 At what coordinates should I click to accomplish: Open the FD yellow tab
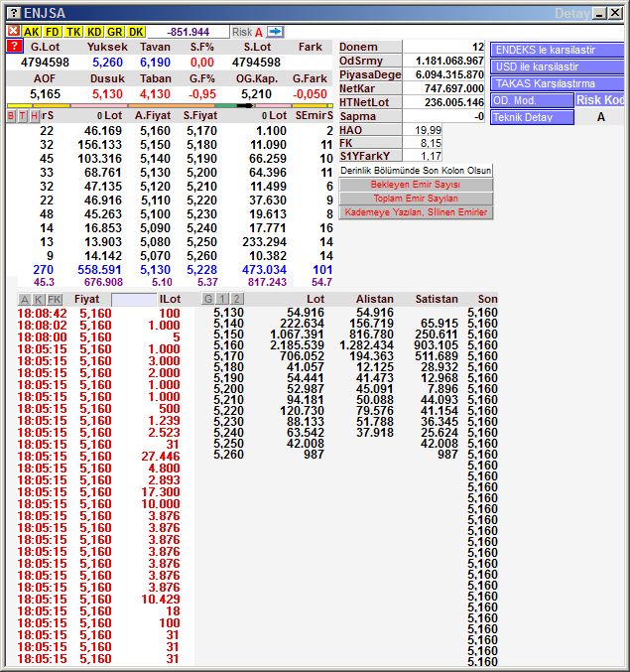[x=52, y=32]
